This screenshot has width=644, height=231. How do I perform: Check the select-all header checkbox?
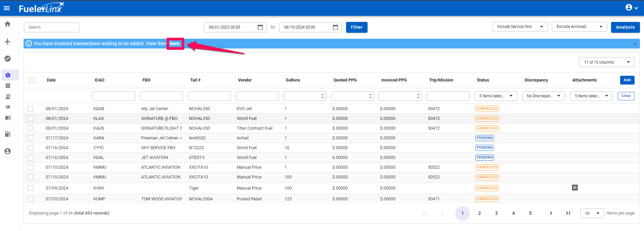[x=32, y=80]
